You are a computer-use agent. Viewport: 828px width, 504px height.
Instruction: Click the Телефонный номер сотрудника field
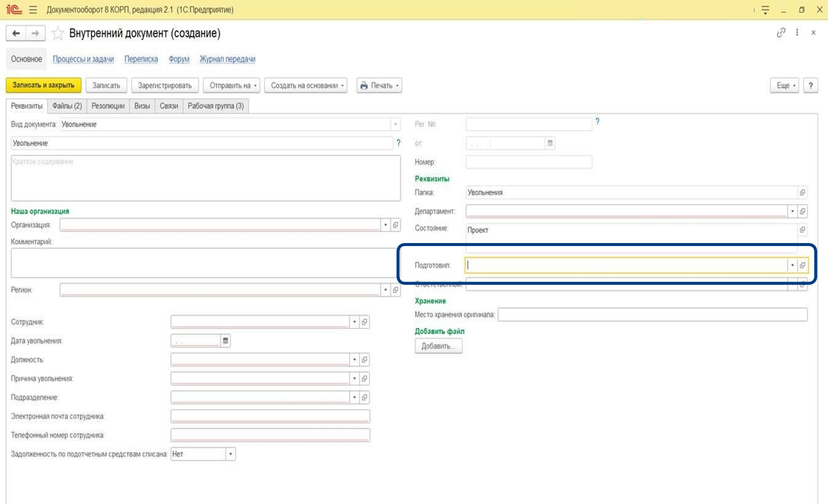pyautogui.click(x=270, y=435)
